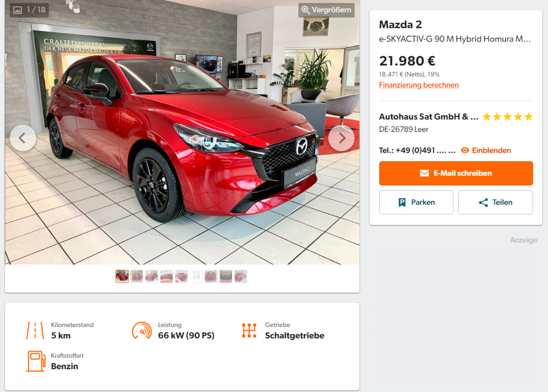Click the image counter 1 / 18 badge
This screenshot has height=392, width=548.
pos(29,10)
